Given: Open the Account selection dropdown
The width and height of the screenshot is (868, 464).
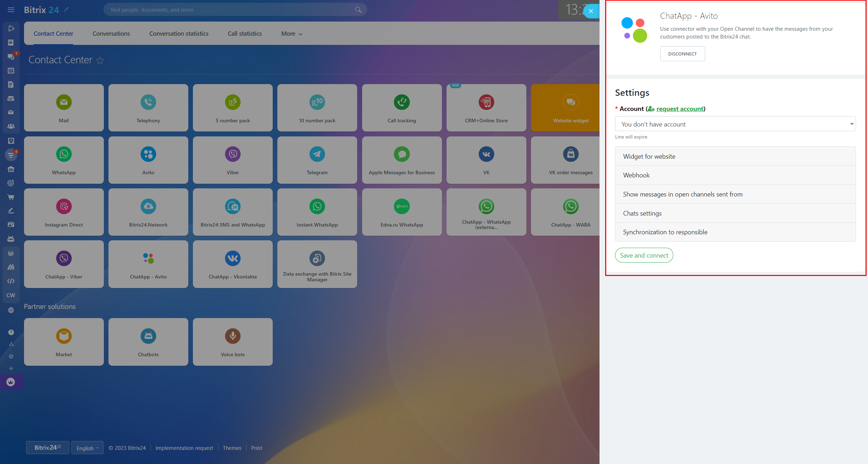Looking at the screenshot, I should [x=735, y=124].
